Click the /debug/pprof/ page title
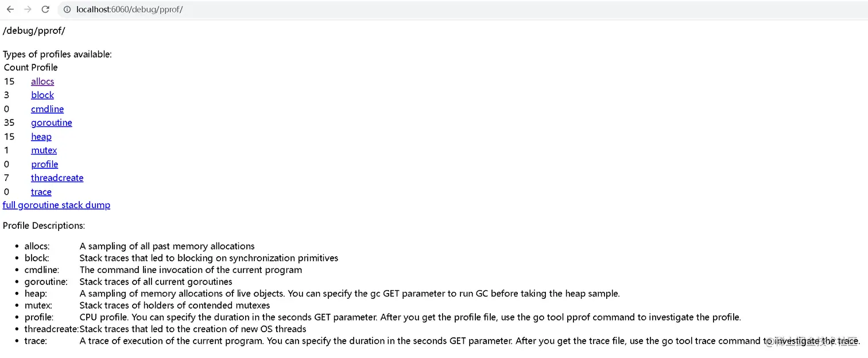Viewport: 868px width, 358px height. pyautogui.click(x=34, y=30)
